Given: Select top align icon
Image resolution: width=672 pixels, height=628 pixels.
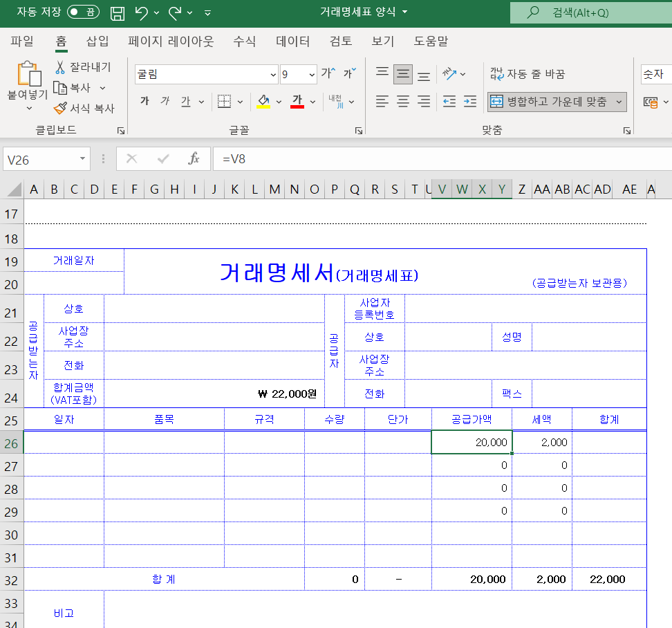Looking at the screenshot, I should point(382,73).
